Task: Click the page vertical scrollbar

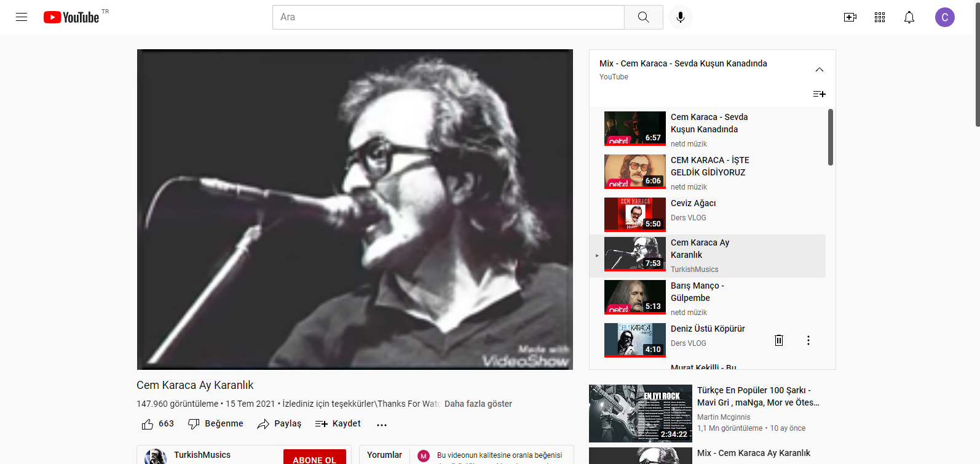Action: tap(978, 65)
